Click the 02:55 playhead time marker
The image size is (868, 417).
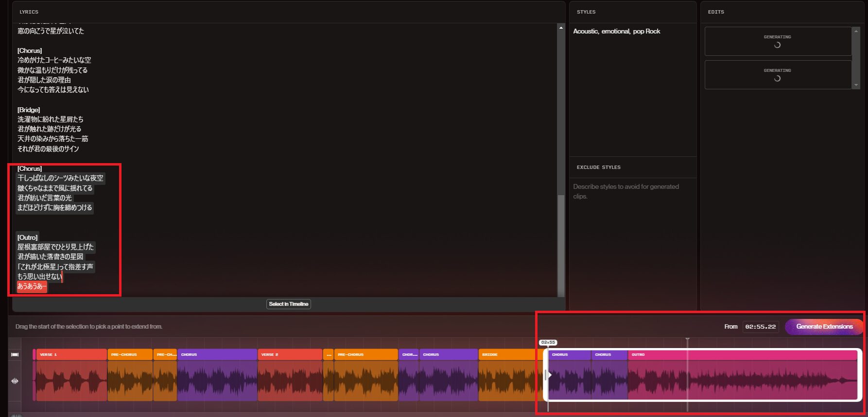coord(548,342)
